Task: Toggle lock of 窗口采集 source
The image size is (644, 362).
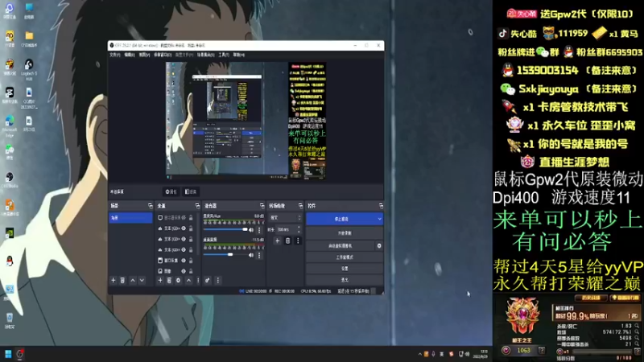Action: point(191,260)
